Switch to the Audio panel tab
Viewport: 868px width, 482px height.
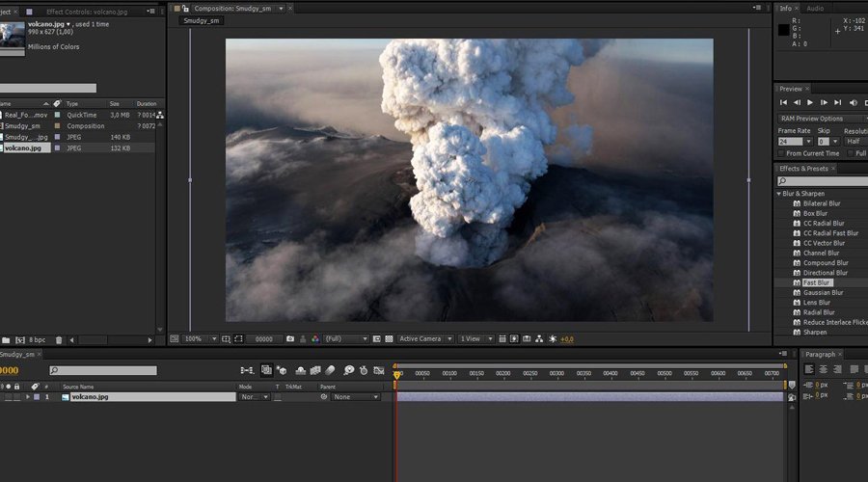pyautogui.click(x=815, y=9)
